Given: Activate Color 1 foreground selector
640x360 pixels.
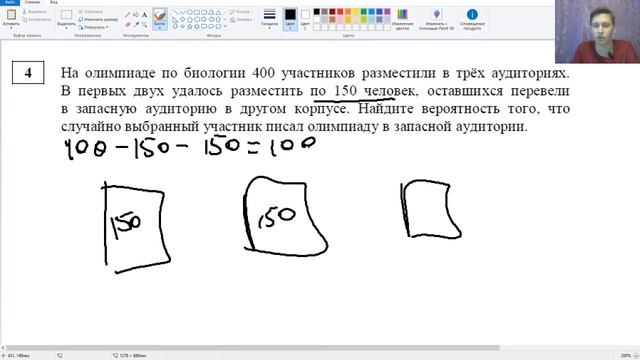Looking at the screenshot, I should [290, 19].
